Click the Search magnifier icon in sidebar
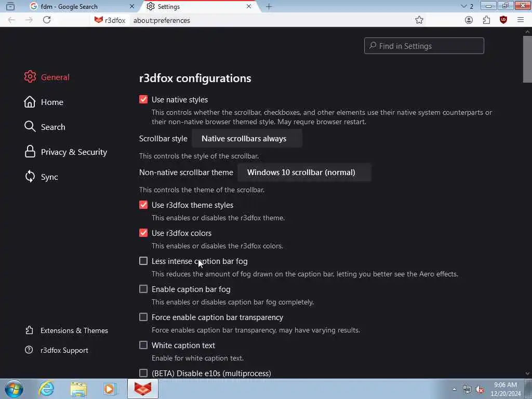Image resolution: width=532 pixels, height=399 pixels. click(x=30, y=127)
